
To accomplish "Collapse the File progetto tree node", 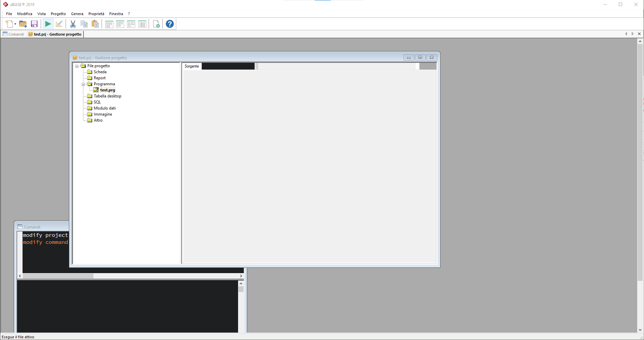I will point(77,66).
